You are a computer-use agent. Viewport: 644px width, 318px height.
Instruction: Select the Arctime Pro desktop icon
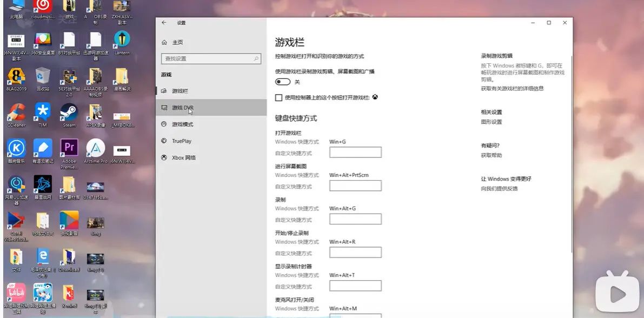pyautogui.click(x=96, y=151)
